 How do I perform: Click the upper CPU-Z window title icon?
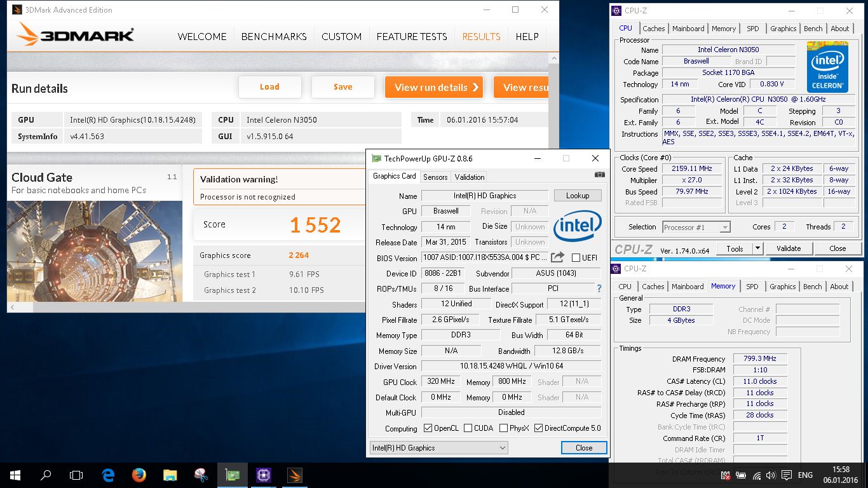(x=616, y=10)
